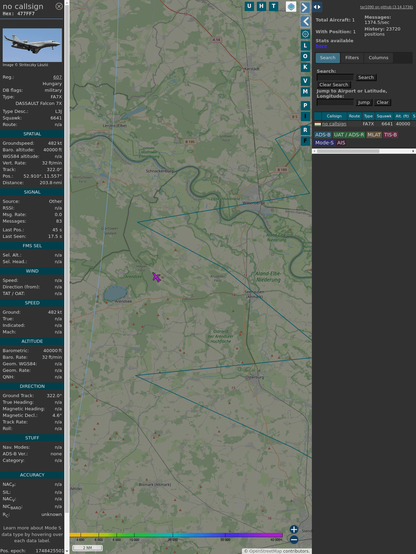Toggle the M map button
The height and width of the screenshot is (554, 416).
(305, 92)
